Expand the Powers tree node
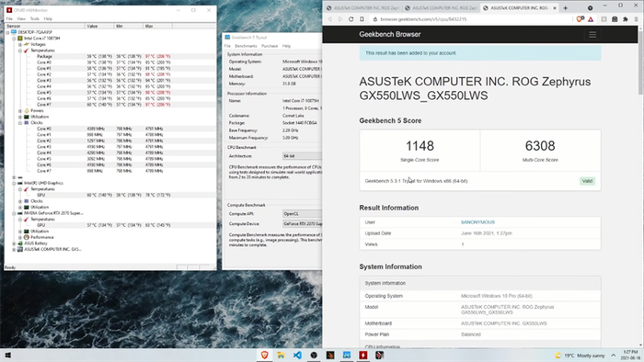Viewport: 644px width, 362px height. pyautogui.click(x=20, y=110)
